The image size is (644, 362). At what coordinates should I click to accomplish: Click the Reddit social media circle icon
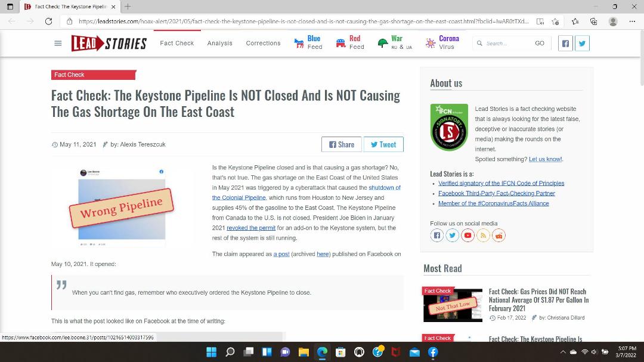point(499,236)
